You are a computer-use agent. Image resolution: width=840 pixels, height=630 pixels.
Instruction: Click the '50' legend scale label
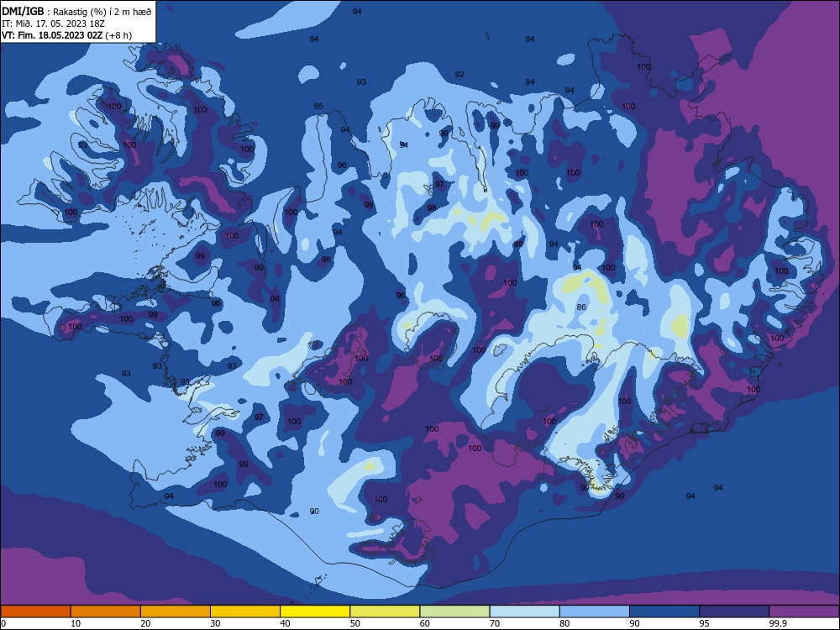point(354,623)
